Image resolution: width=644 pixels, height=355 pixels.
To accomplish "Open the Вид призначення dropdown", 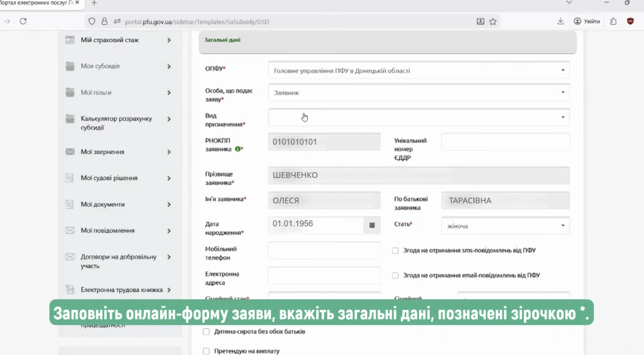I will click(x=419, y=117).
